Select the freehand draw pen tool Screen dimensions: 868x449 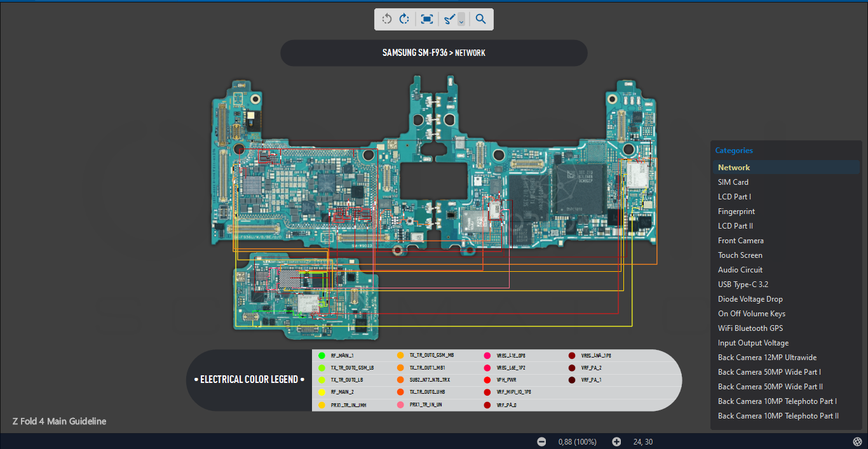(x=449, y=19)
